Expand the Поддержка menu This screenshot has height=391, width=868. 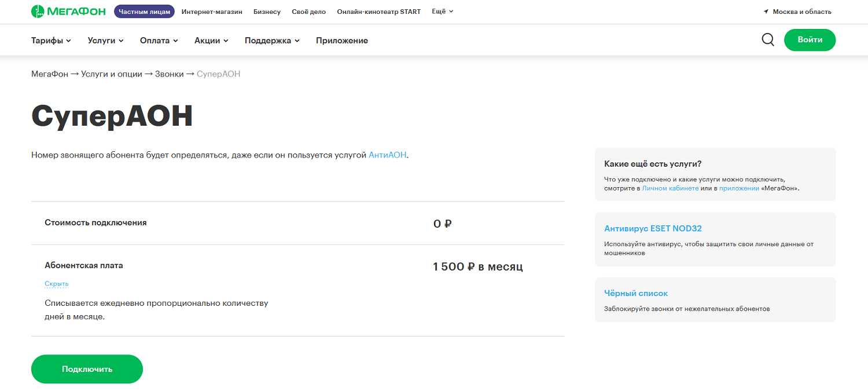click(x=272, y=41)
